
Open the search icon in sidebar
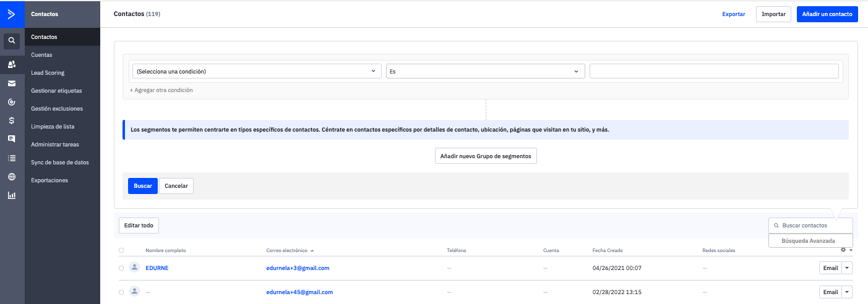(12, 41)
